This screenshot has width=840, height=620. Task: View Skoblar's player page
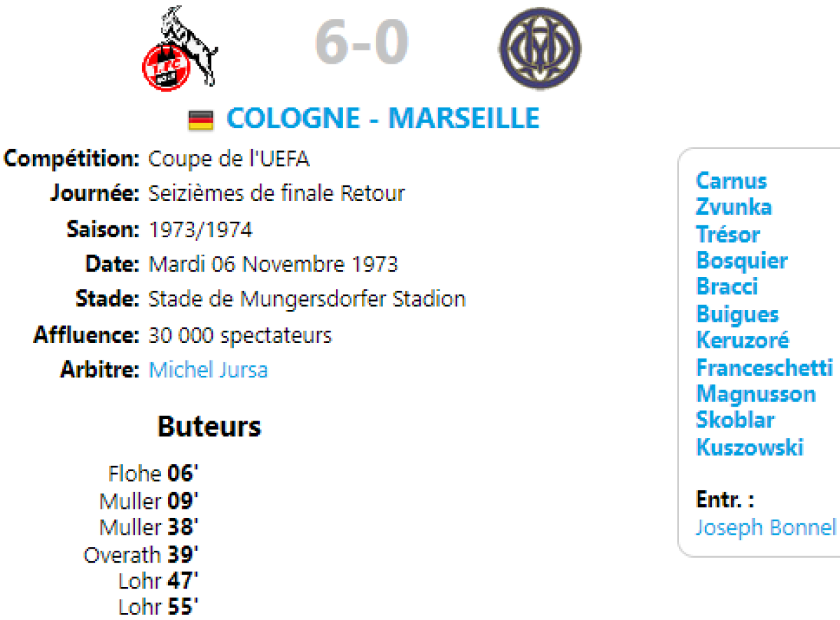[735, 420]
